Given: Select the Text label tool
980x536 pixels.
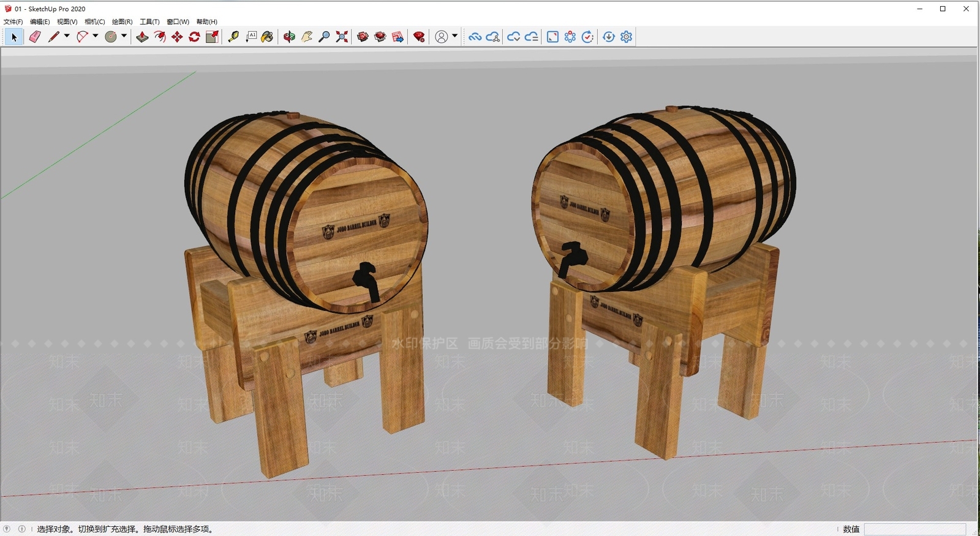Looking at the screenshot, I should click(251, 37).
